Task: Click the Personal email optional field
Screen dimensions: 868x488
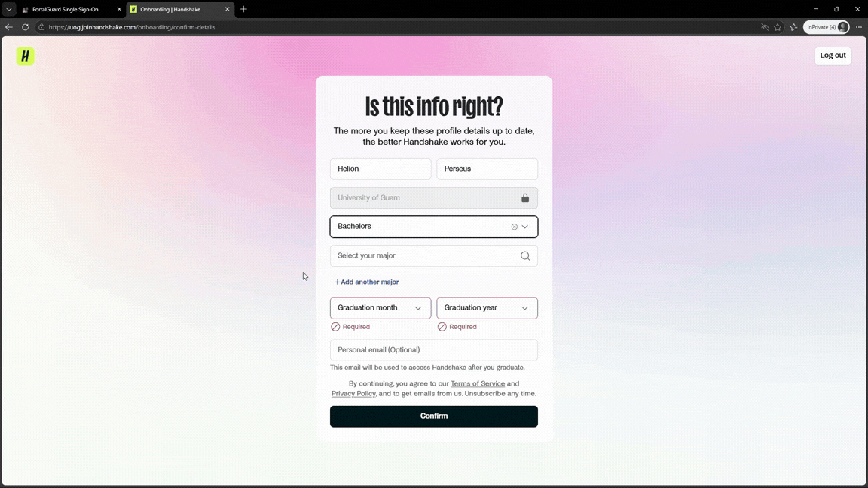Action: click(x=434, y=349)
